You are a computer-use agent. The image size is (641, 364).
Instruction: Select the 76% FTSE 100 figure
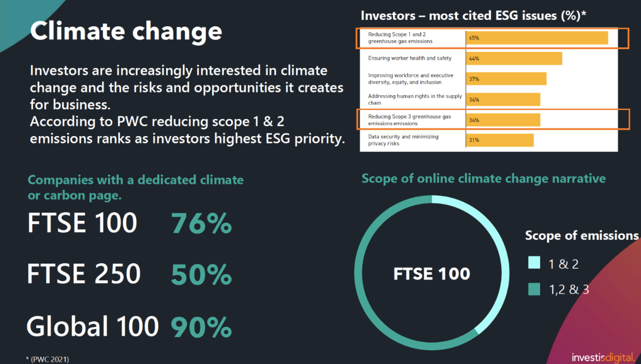(201, 223)
